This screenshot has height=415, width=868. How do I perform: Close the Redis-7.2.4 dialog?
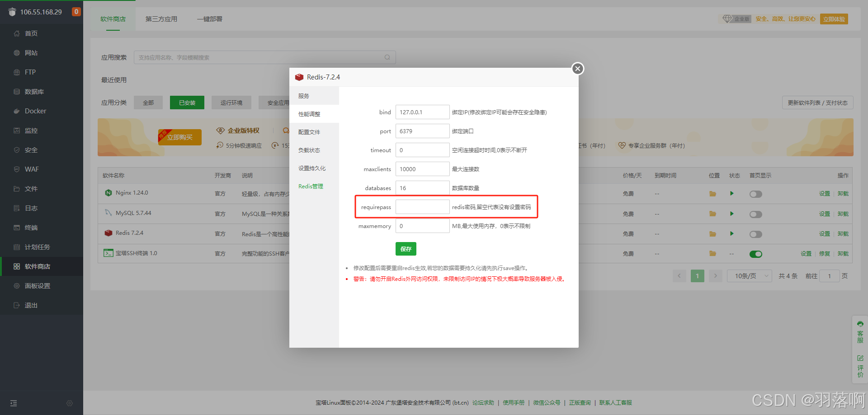[578, 69]
